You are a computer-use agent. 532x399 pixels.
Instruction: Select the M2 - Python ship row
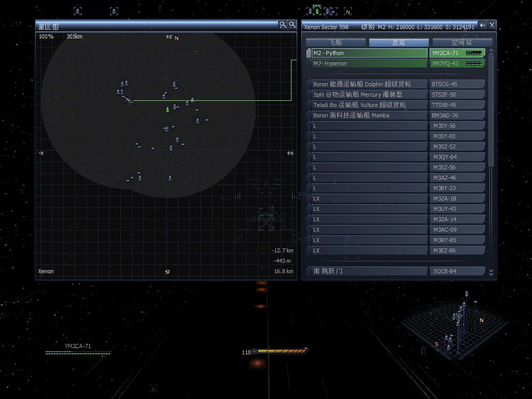pos(369,53)
